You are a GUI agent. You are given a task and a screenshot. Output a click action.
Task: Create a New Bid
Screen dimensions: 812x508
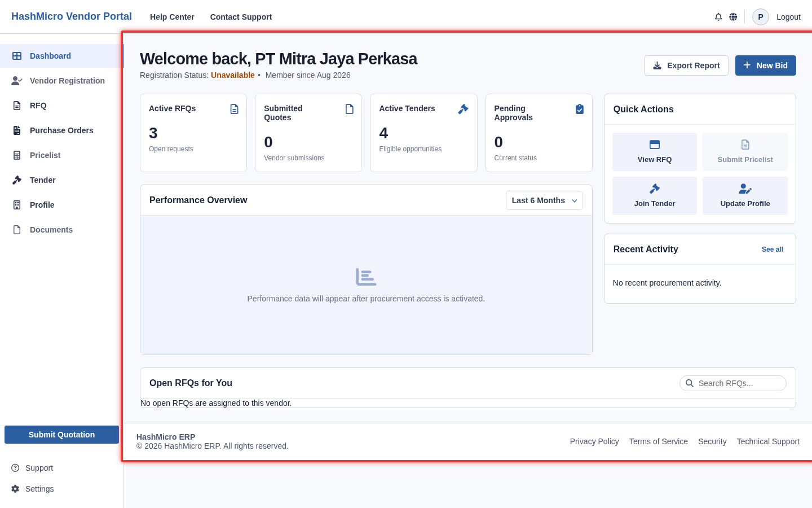point(766,65)
